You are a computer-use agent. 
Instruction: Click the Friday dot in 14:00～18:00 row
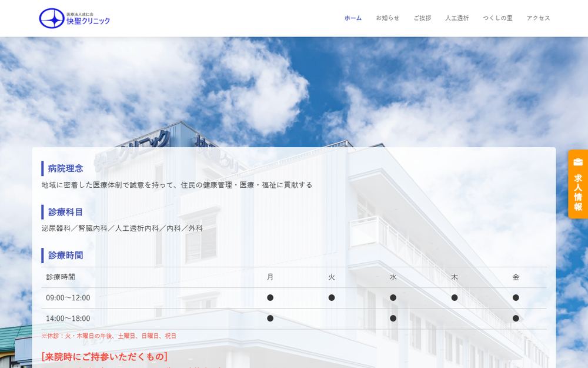[516, 319]
